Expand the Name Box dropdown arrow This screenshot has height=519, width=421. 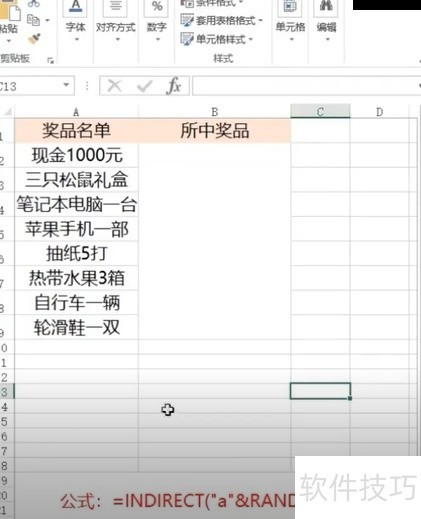66,85
